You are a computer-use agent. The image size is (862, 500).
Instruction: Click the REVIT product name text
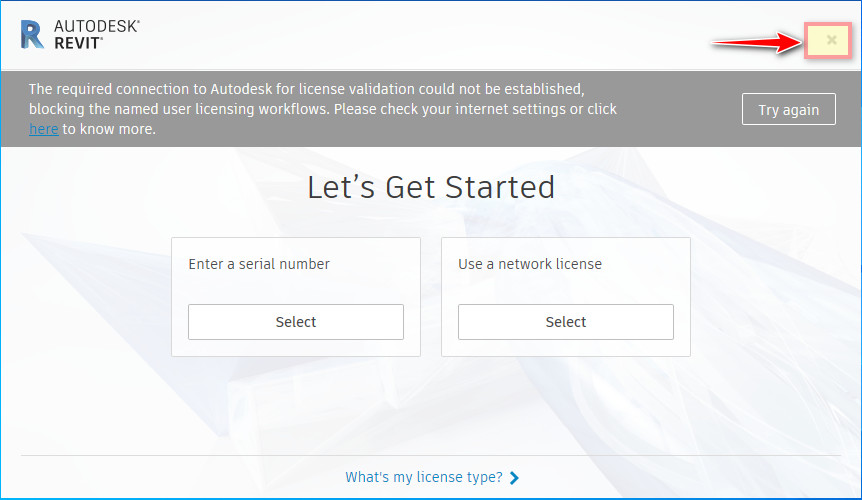(x=77, y=43)
